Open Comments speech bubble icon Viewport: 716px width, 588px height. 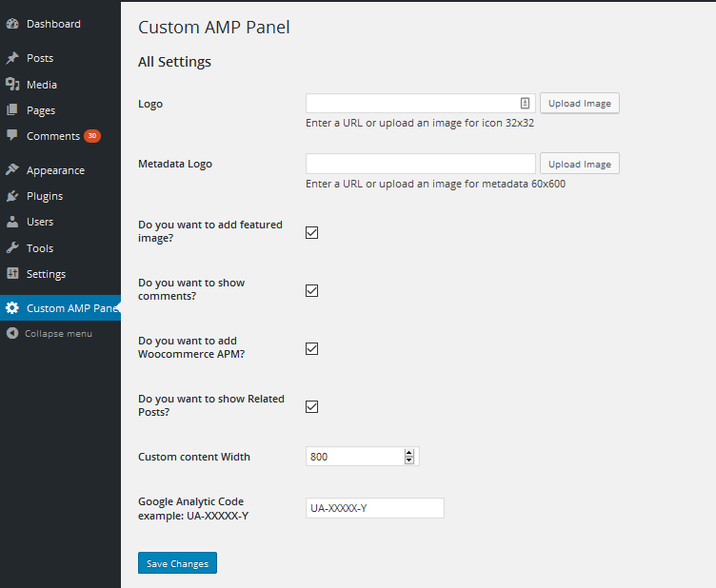click(12, 135)
